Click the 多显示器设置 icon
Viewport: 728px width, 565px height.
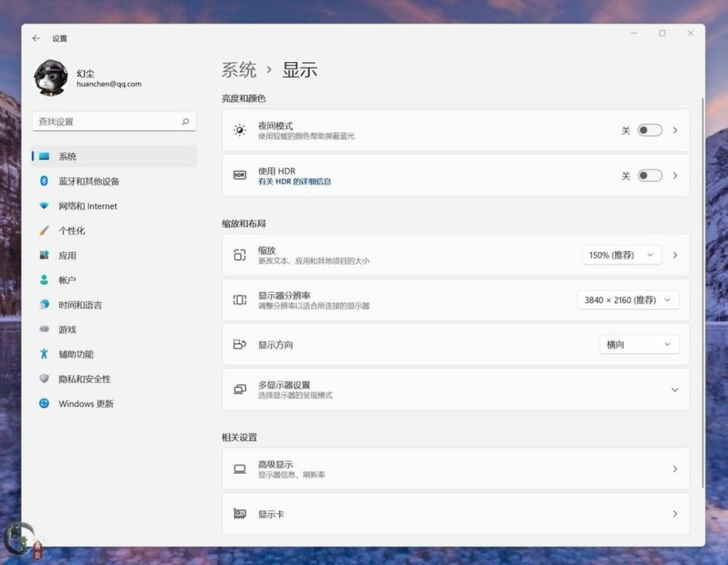pyautogui.click(x=240, y=389)
